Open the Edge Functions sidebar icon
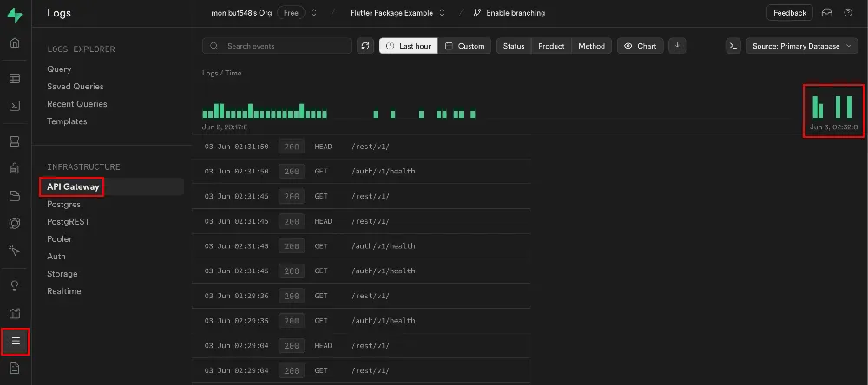 (15, 223)
